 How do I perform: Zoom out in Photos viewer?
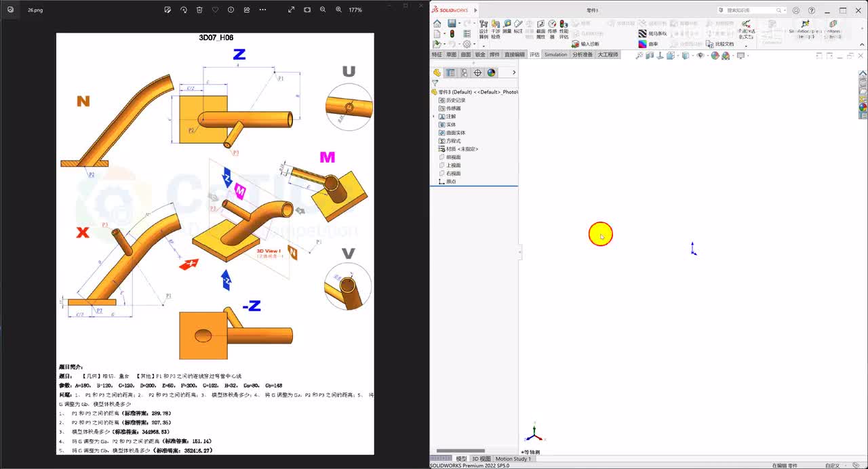click(323, 9)
